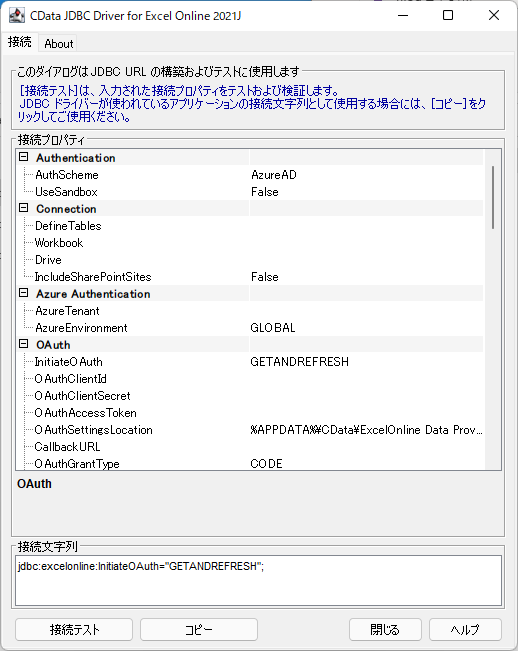Select the OAuthClientId property
The height and width of the screenshot is (651, 518).
click(x=71, y=379)
